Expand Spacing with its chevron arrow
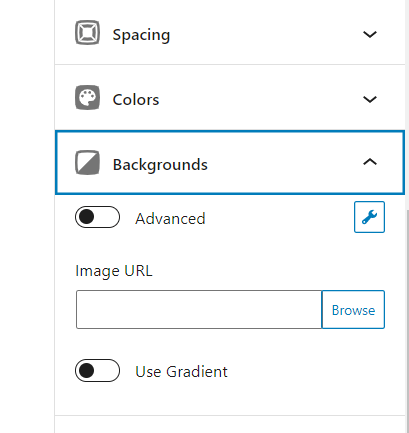The height and width of the screenshot is (433, 409). tap(370, 34)
